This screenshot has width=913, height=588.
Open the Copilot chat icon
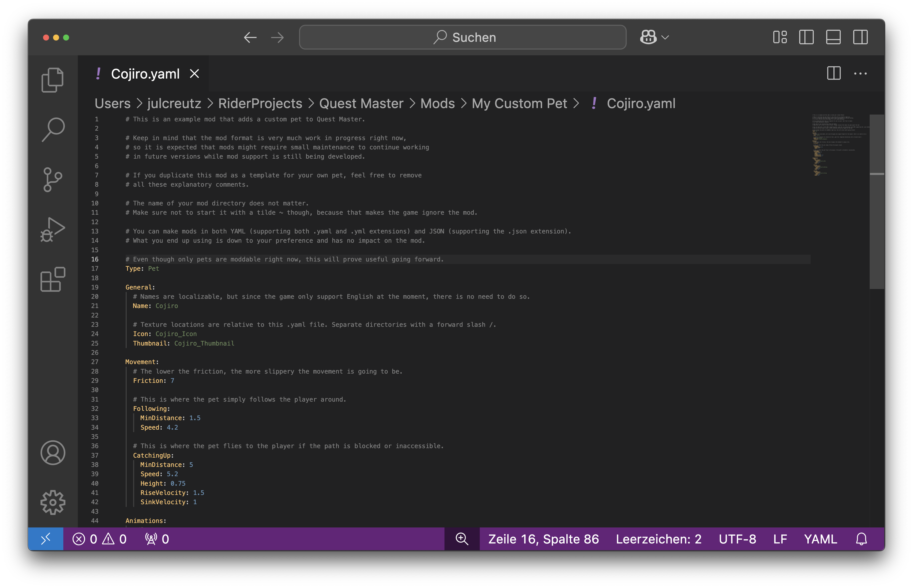pos(648,38)
